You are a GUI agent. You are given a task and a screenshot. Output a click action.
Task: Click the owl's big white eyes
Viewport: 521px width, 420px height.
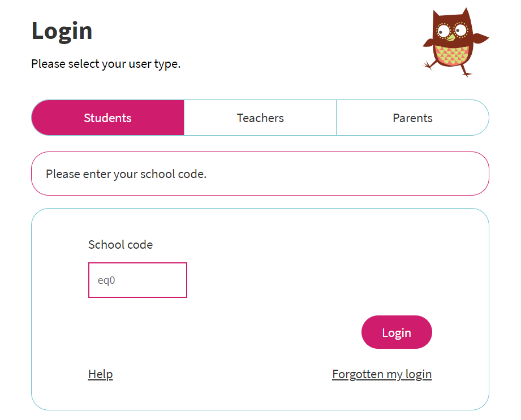tap(452, 31)
